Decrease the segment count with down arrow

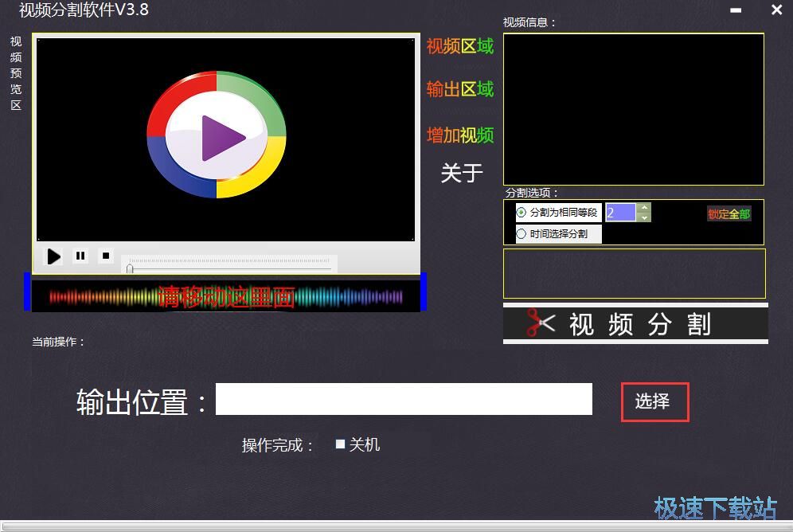click(x=644, y=217)
